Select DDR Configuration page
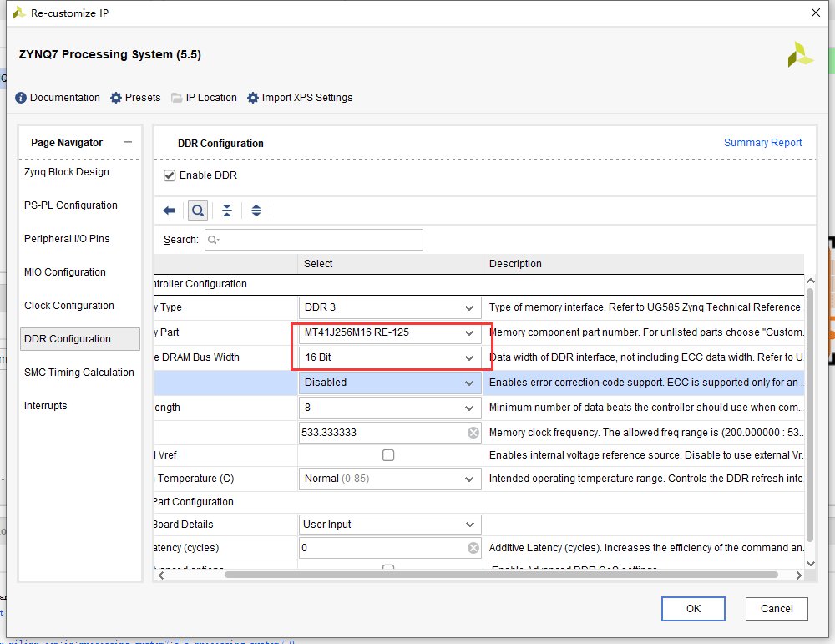Image resolution: width=835 pixels, height=644 pixels. click(x=80, y=339)
